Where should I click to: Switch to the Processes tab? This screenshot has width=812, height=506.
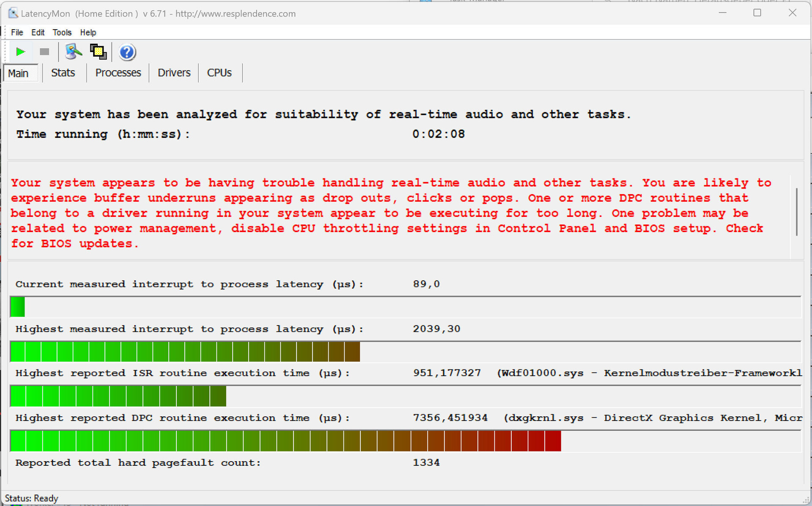pos(118,73)
